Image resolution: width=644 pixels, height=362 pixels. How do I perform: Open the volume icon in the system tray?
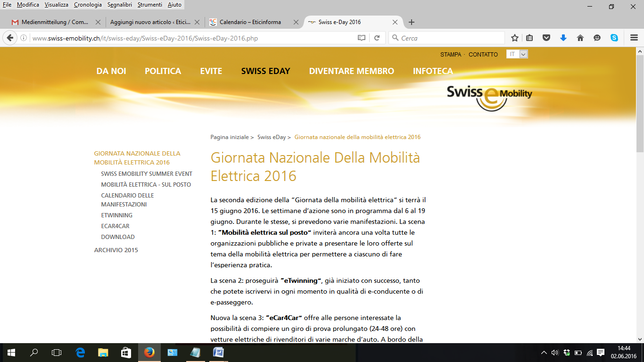pos(555,353)
